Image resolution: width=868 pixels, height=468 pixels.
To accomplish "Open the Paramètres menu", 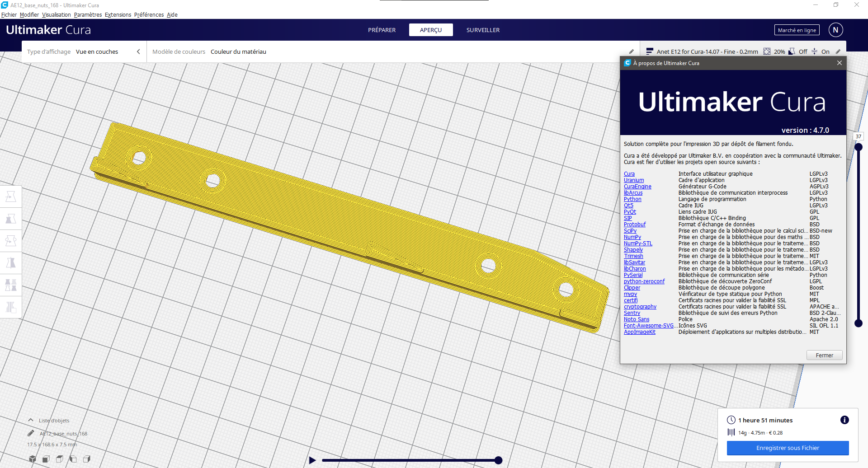I will click(x=88, y=15).
